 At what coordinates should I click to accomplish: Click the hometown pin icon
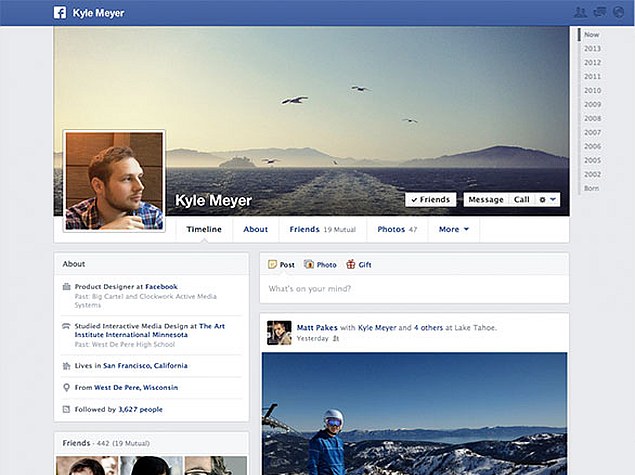click(x=66, y=388)
